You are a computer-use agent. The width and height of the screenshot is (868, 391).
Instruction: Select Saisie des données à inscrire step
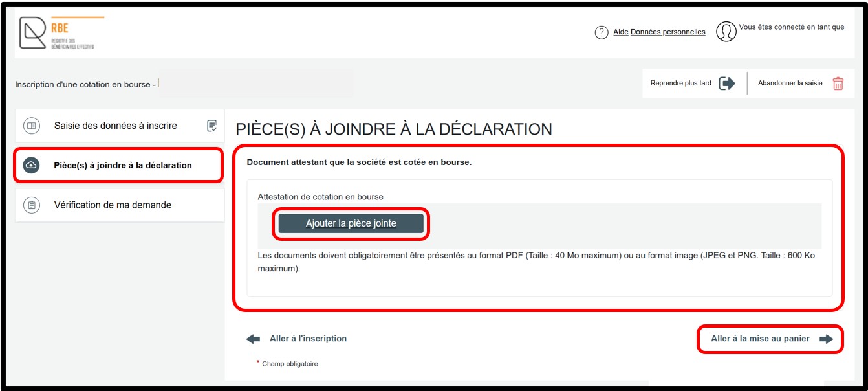click(115, 126)
